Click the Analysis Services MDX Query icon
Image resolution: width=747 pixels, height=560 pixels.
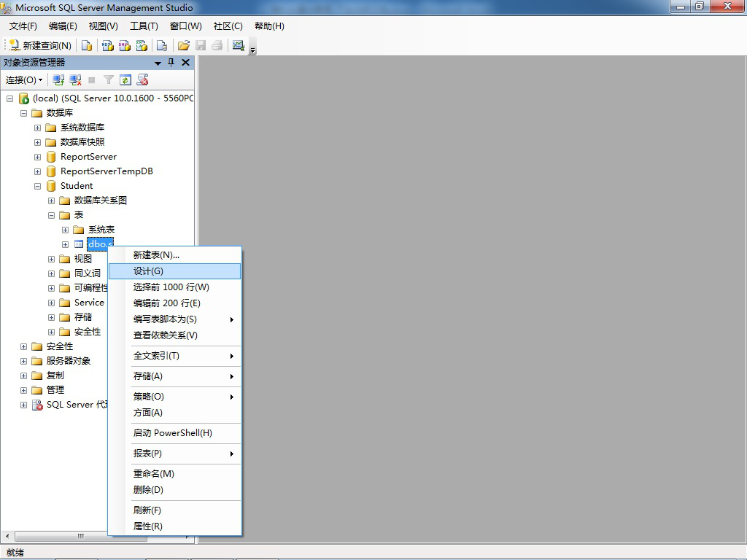108,45
